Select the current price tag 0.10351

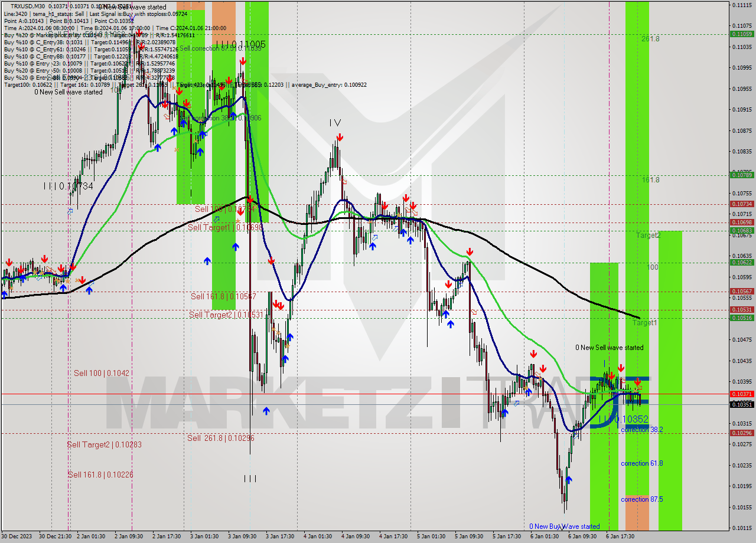coord(741,404)
